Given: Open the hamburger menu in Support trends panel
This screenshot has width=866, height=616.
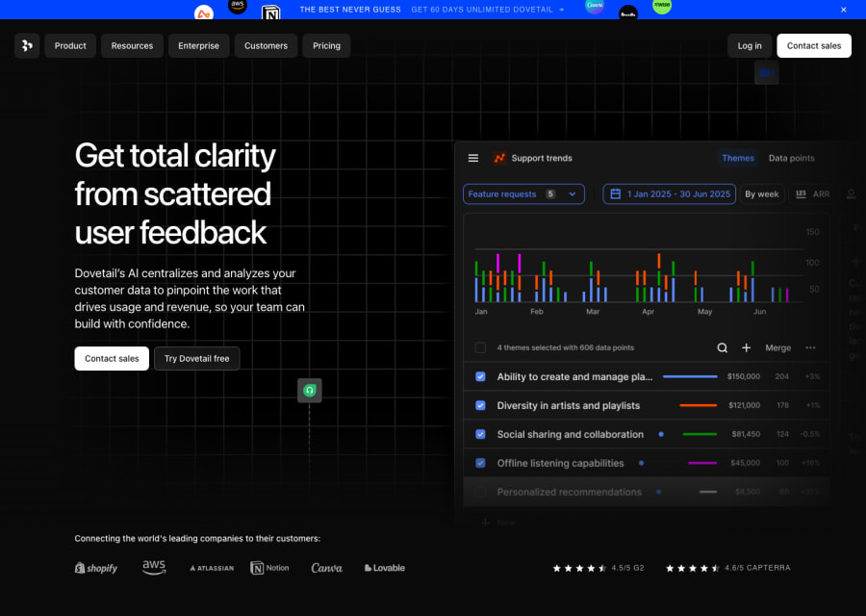Looking at the screenshot, I should [473, 158].
